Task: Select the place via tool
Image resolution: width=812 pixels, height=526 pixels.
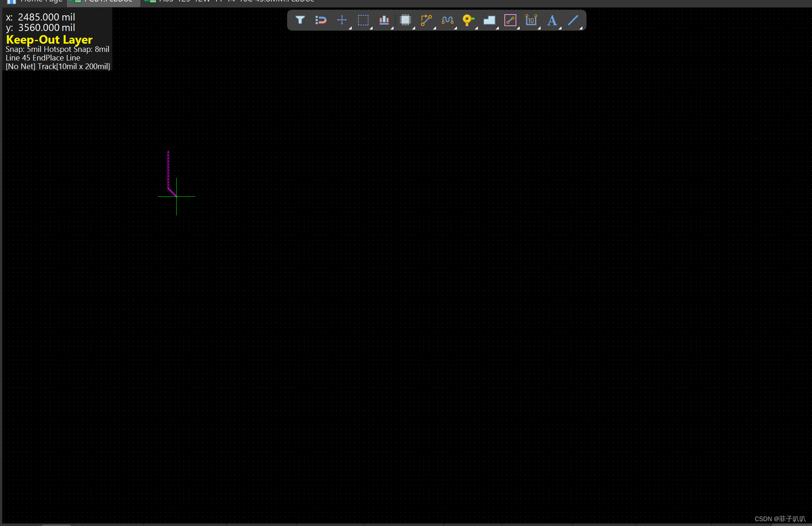Action: (x=468, y=20)
